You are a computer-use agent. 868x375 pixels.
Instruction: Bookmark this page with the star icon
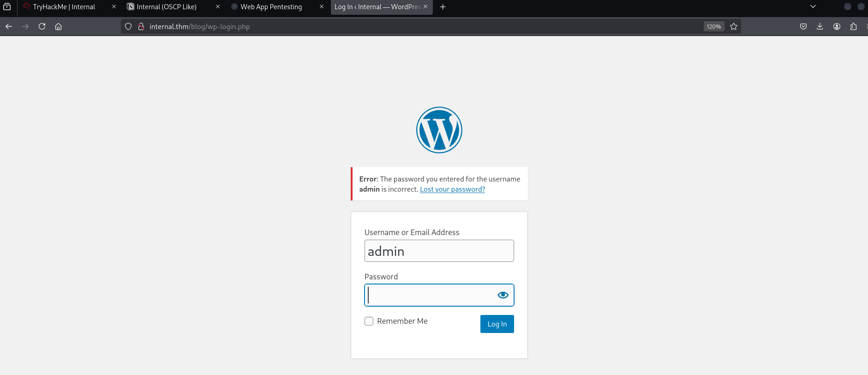[x=734, y=26]
